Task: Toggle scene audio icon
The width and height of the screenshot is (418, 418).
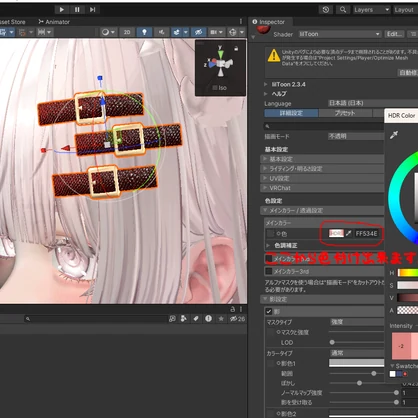Action: click(x=162, y=32)
